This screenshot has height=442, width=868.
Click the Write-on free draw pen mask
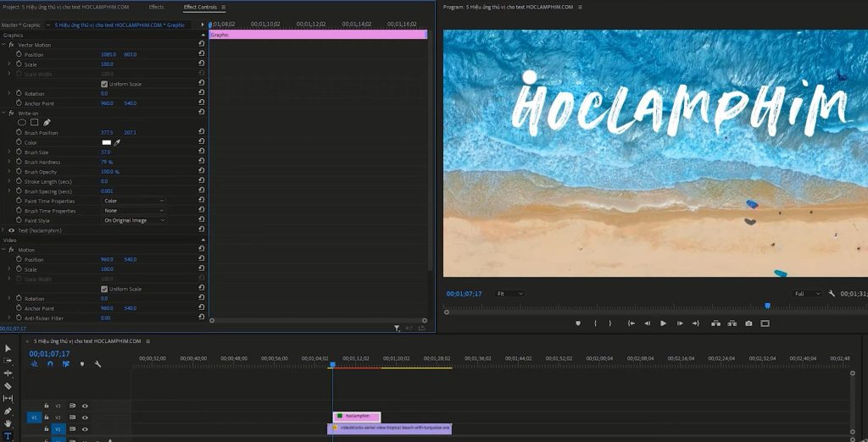pyautogui.click(x=47, y=122)
